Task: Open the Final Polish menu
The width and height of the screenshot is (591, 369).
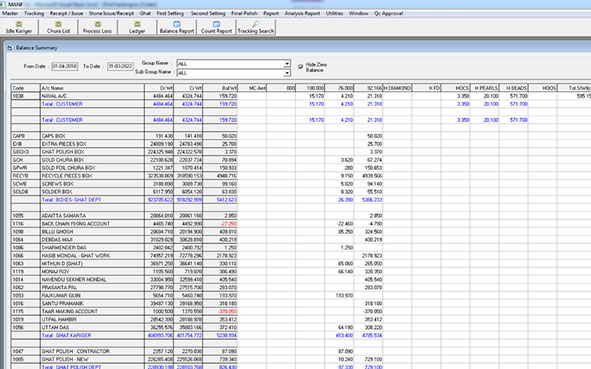Action: tap(244, 13)
